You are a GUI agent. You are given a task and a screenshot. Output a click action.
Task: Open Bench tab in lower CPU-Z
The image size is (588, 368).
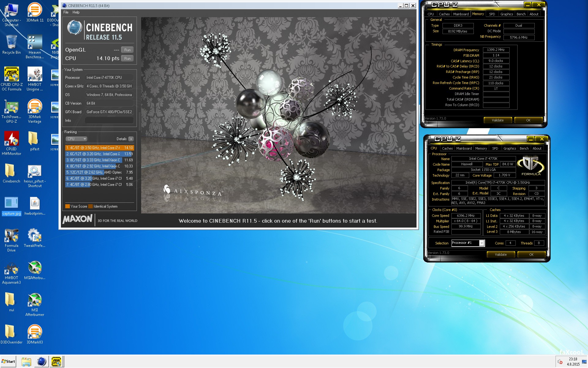(x=524, y=148)
